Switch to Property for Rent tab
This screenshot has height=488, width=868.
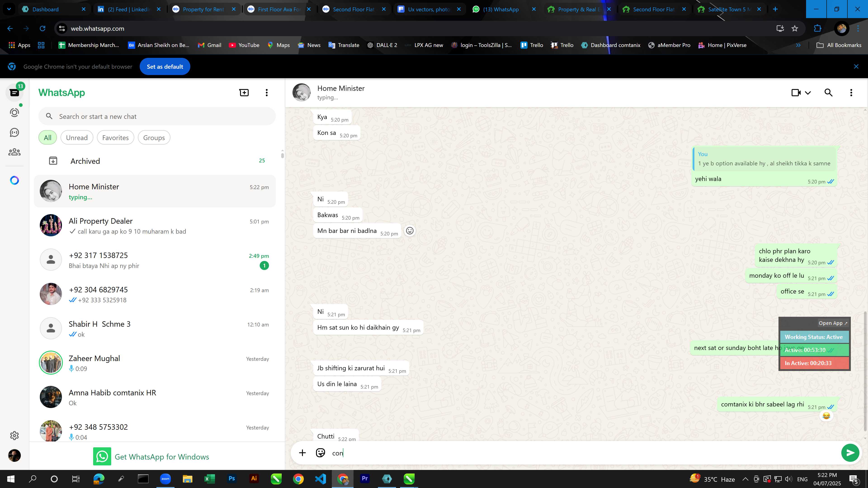[x=204, y=9]
